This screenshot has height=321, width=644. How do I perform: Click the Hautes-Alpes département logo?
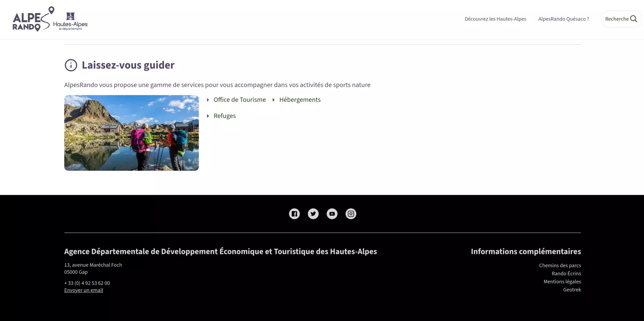coord(70,21)
